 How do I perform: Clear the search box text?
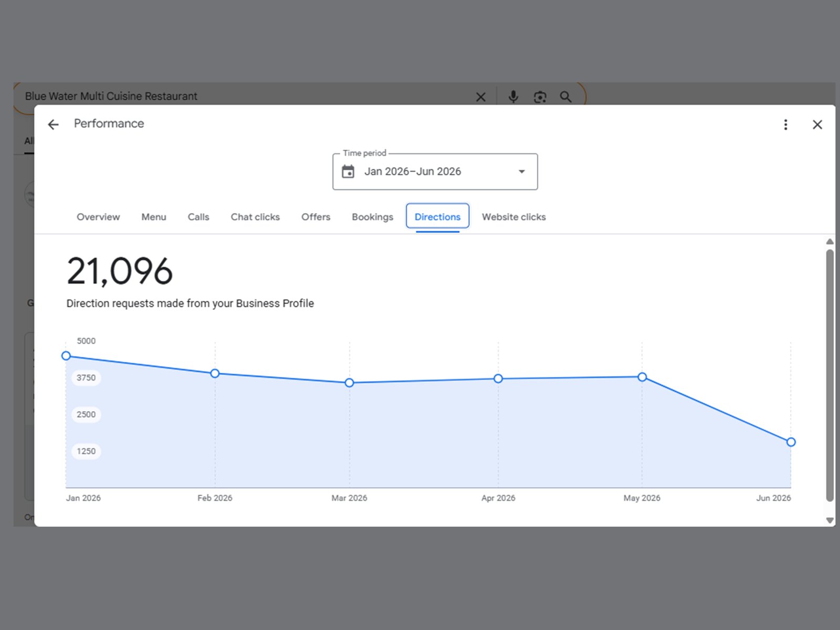480,97
